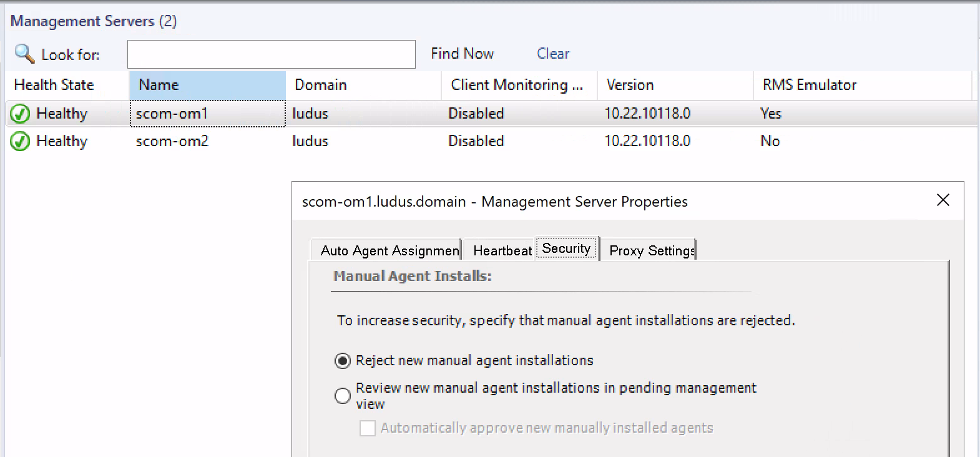Click the magnifying glass search icon
The image size is (980, 457).
pos(24,54)
